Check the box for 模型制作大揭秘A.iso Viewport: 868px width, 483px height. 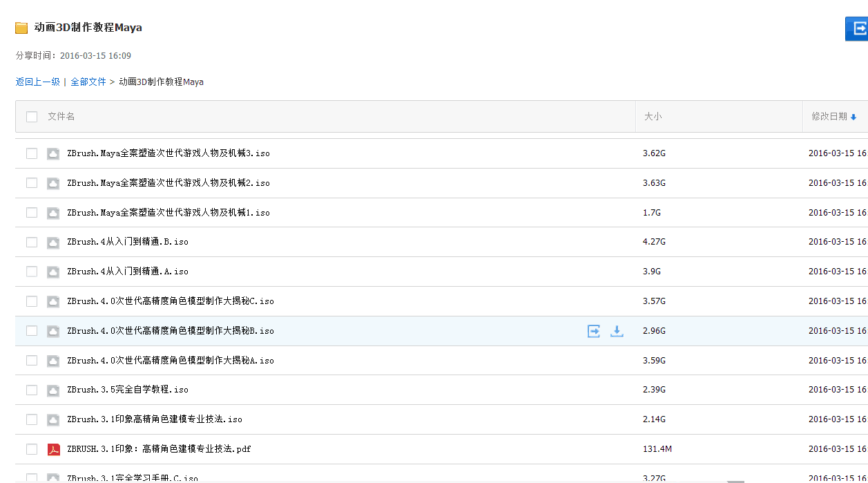(32, 361)
